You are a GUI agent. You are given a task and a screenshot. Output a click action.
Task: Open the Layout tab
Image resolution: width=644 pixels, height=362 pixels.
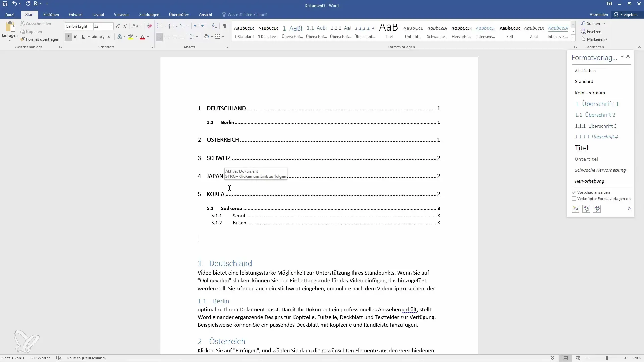pyautogui.click(x=98, y=15)
